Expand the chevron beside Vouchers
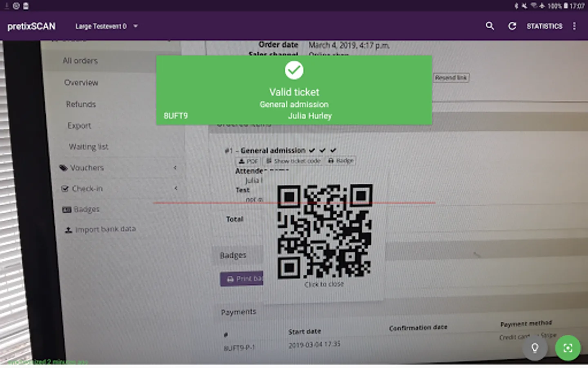This screenshot has height=368, width=588. (175, 168)
